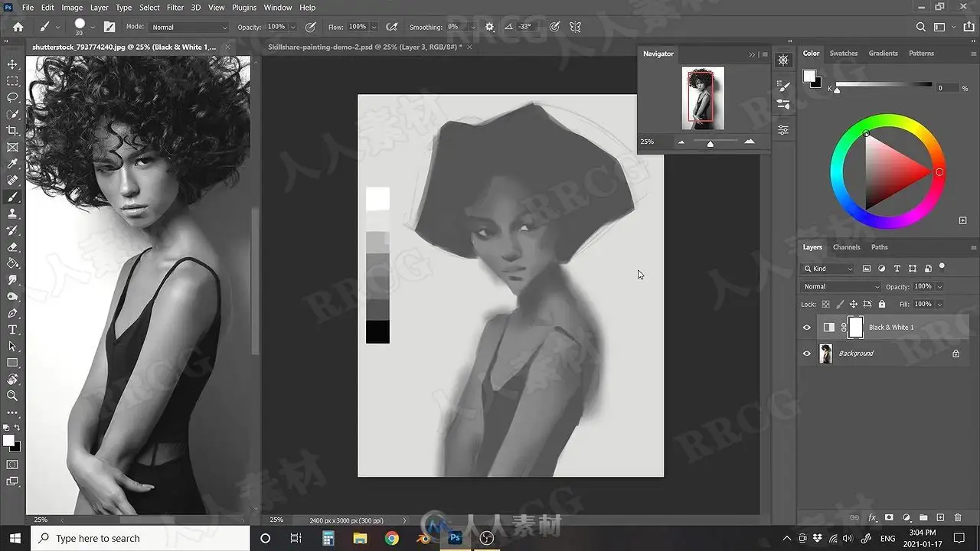This screenshot has width=980, height=551.
Task: Expand the layer Kind filter dropdown
Action: (828, 269)
